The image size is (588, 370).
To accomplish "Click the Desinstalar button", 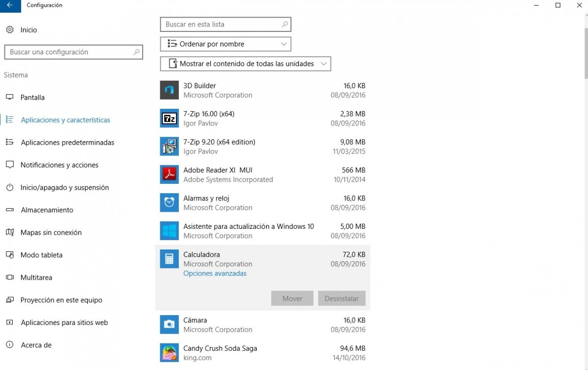I will tap(342, 298).
